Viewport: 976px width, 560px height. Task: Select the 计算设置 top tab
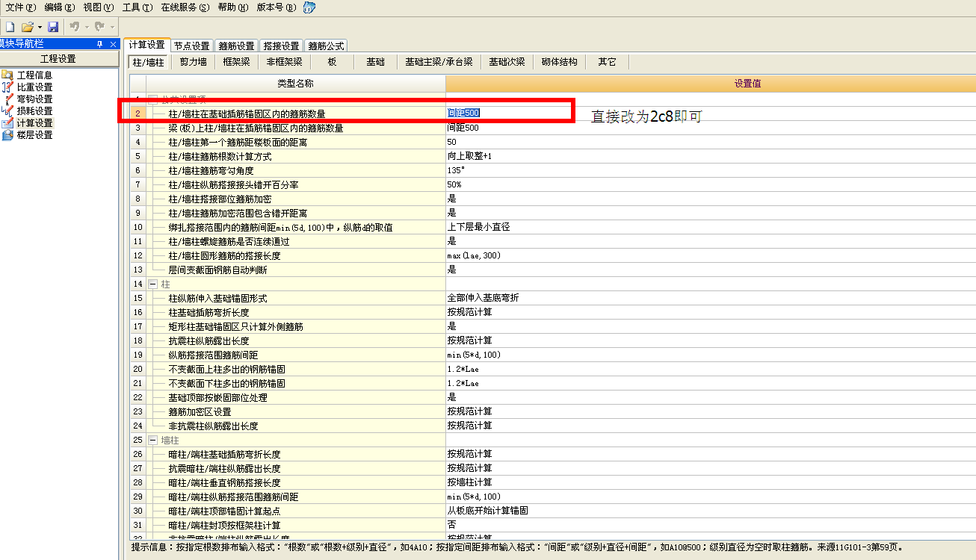pyautogui.click(x=146, y=46)
